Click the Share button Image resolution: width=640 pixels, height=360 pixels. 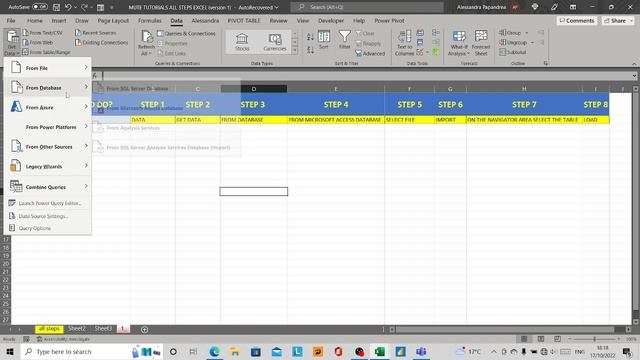(x=618, y=20)
